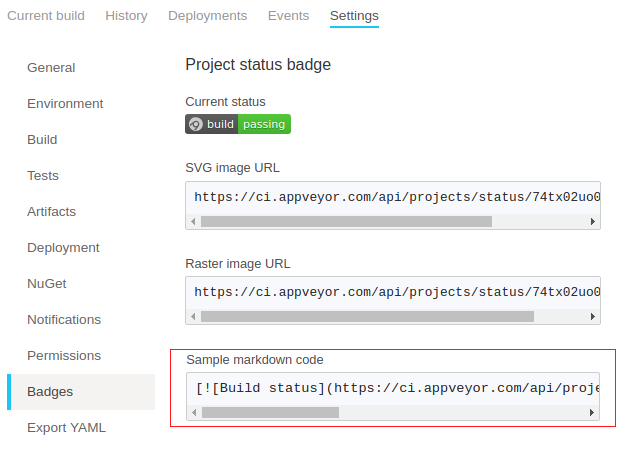Select the Tests settings section
Viewport: 630px width, 452px height.
pyautogui.click(x=43, y=176)
